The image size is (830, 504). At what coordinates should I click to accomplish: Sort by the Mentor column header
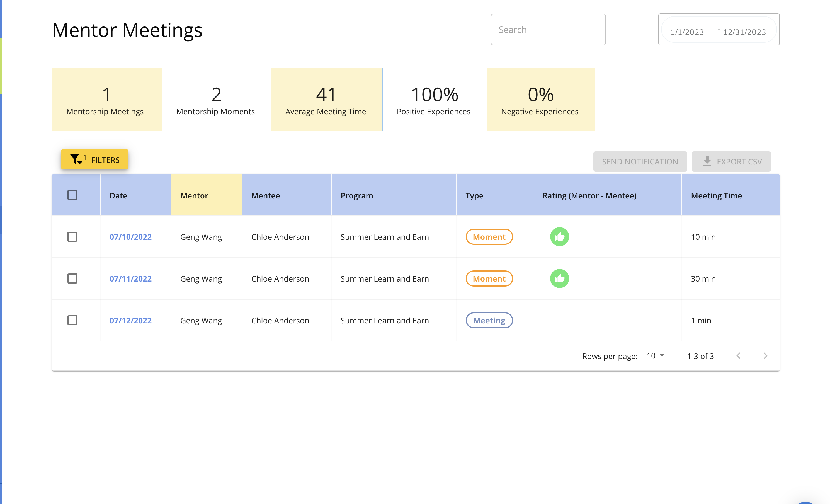point(194,196)
